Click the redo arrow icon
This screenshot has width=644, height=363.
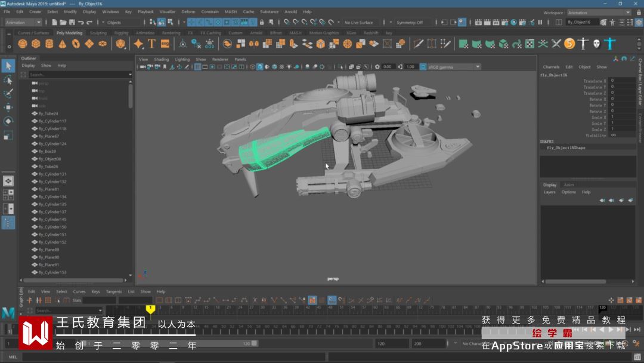89,22
